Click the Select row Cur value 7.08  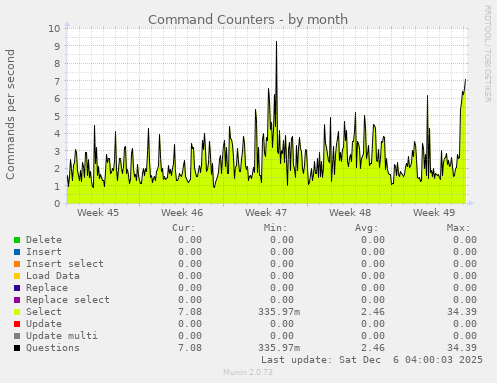190,312
